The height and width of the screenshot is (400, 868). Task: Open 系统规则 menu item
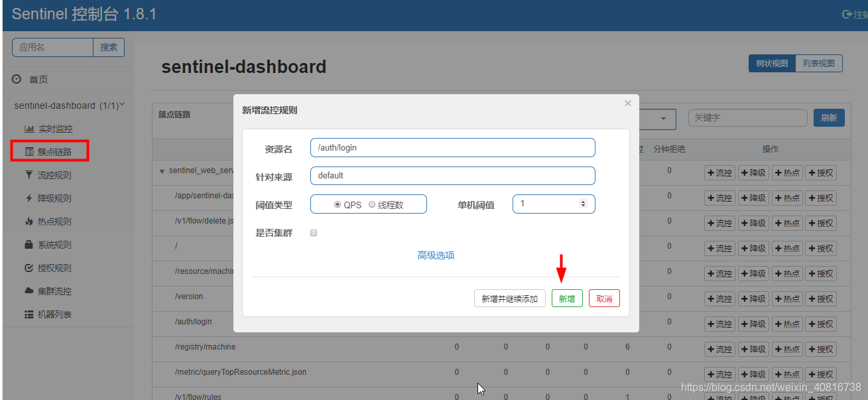pyautogui.click(x=54, y=245)
